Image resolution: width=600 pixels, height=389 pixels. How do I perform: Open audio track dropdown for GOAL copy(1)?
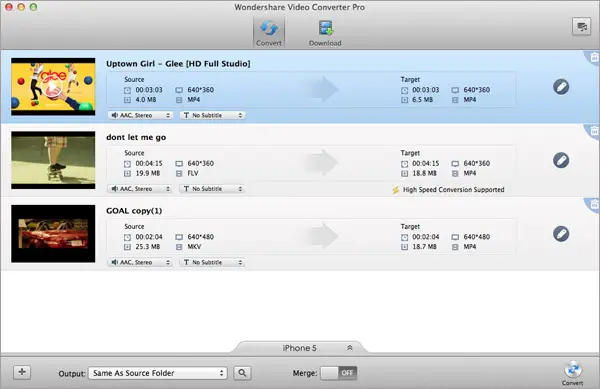(x=140, y=262)
